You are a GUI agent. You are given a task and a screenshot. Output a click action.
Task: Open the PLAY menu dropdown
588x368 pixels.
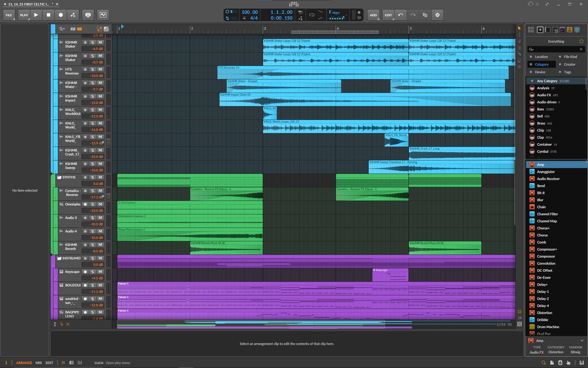pos(24,15)
